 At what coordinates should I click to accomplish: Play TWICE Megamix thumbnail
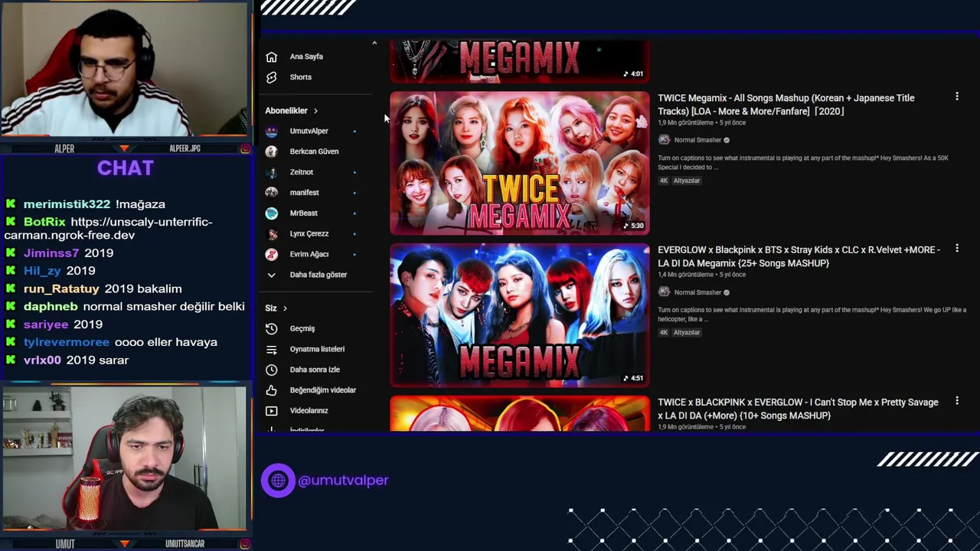tap(520, 163)
